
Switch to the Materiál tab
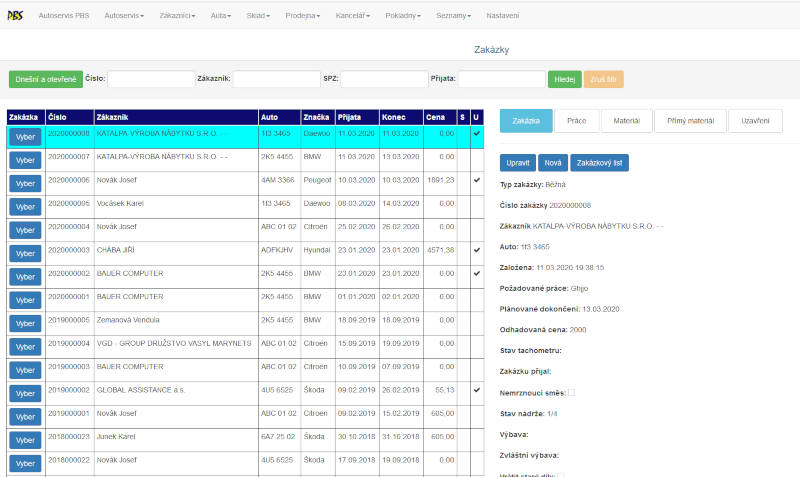[627, 121]
